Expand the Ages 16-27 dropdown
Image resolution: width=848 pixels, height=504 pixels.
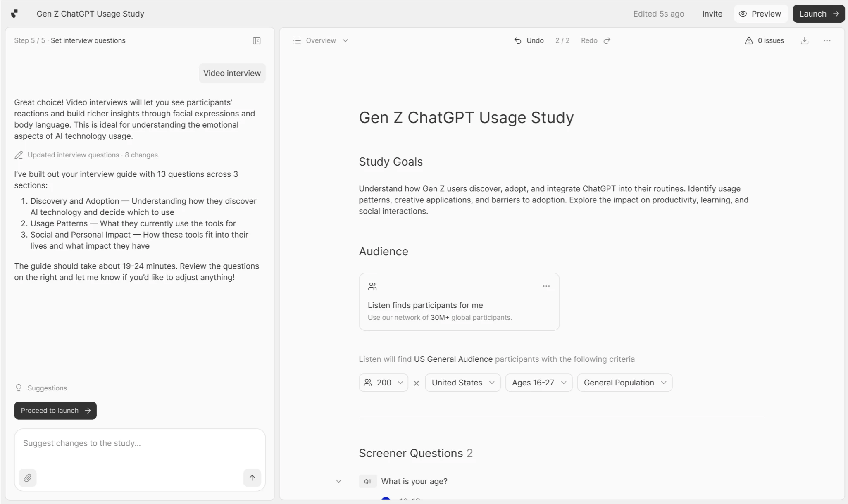[x=538, y=383]
